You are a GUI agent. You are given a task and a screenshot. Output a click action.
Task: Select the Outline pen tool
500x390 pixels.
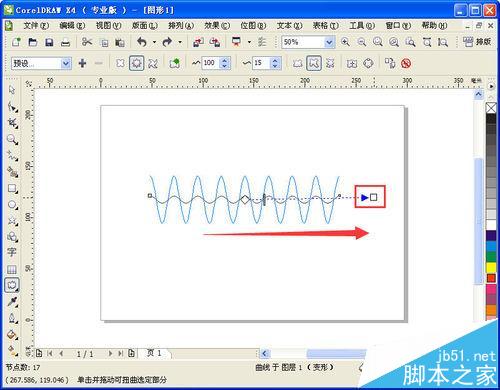point(12,318)
